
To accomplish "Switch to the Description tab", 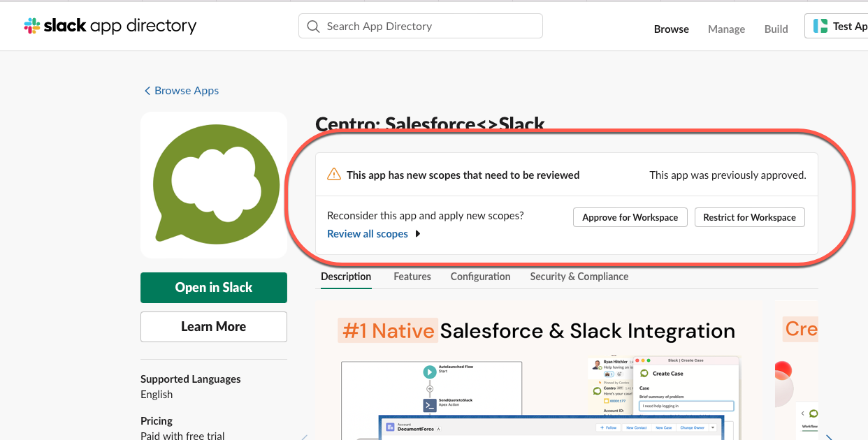I will click(x=346, y=277).
